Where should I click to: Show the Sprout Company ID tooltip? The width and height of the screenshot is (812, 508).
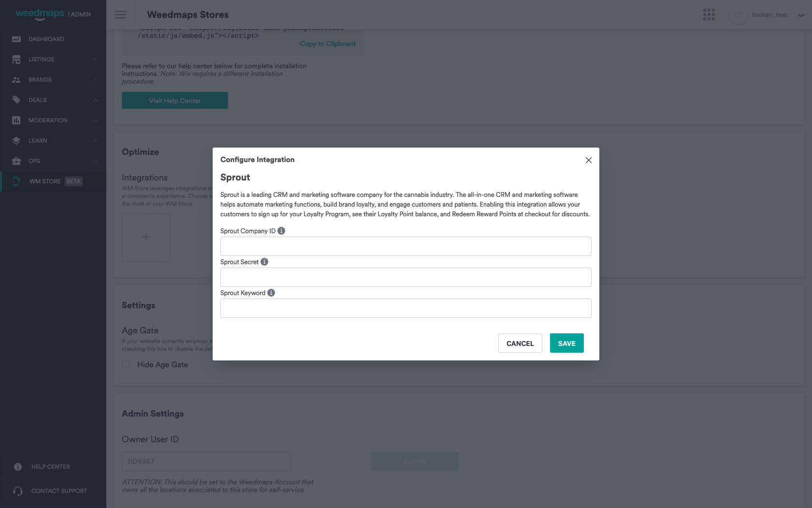281,231
